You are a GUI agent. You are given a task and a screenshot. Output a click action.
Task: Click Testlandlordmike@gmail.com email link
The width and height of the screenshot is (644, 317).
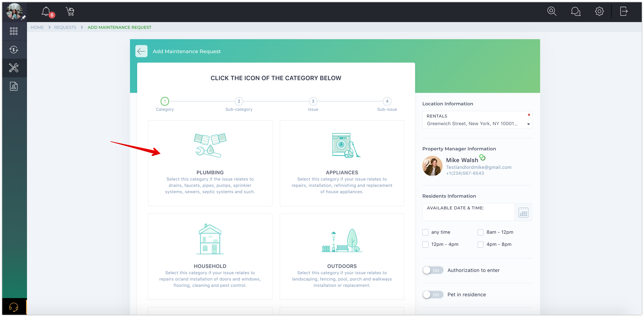pyautogui.click(x=479, y=167)
